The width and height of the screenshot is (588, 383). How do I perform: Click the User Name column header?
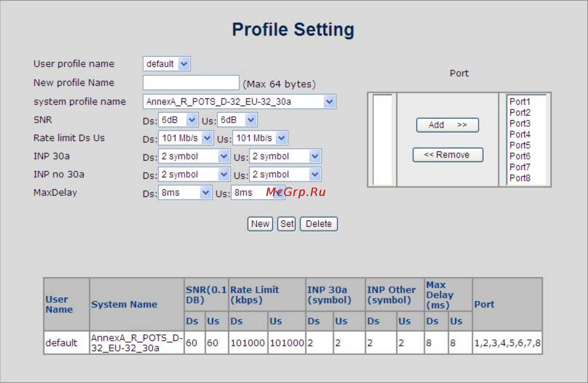(x=67, y=304)
